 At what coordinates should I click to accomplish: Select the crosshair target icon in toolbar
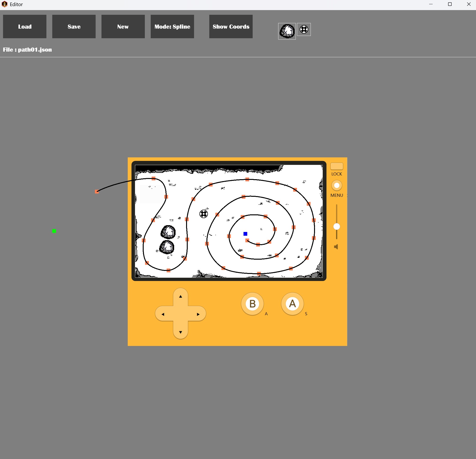(x=304, y=29)
